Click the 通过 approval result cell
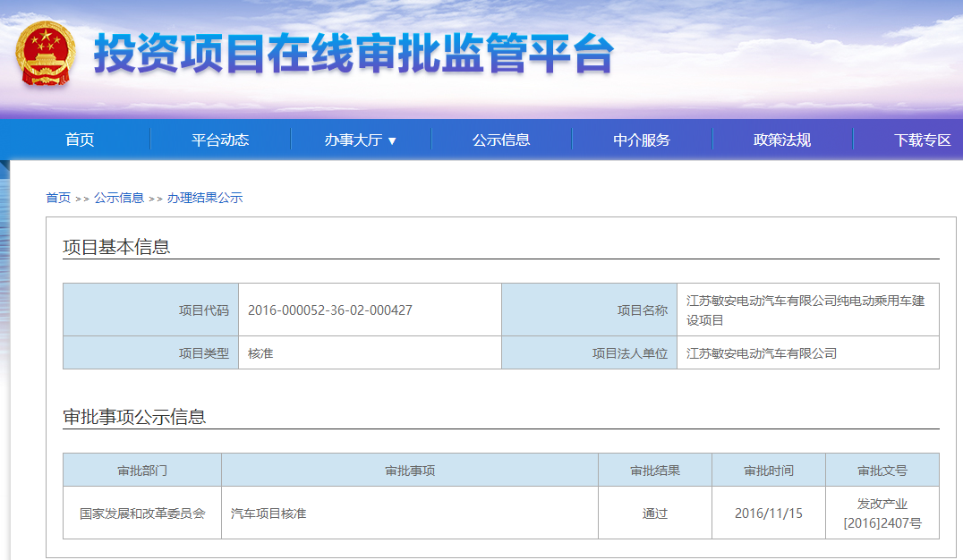 (654, 512)
